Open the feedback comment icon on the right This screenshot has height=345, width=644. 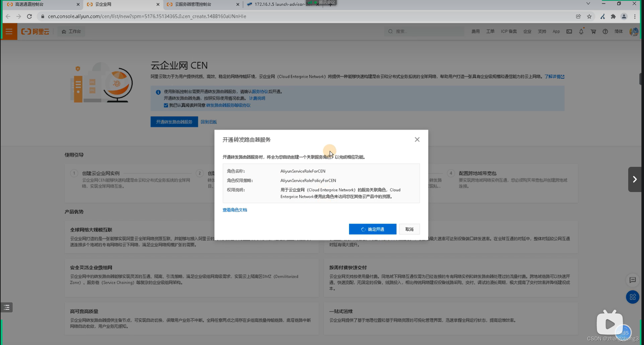tap(633, 280)
